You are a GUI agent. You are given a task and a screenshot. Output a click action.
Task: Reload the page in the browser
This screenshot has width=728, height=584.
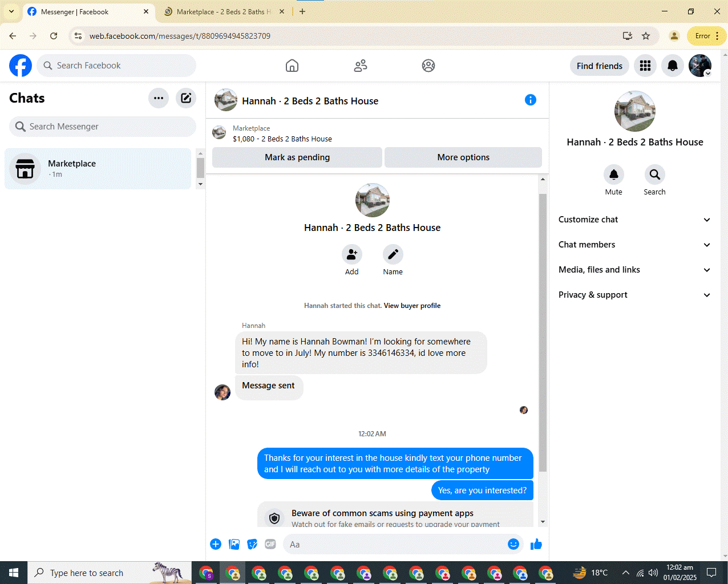point(54,36)
